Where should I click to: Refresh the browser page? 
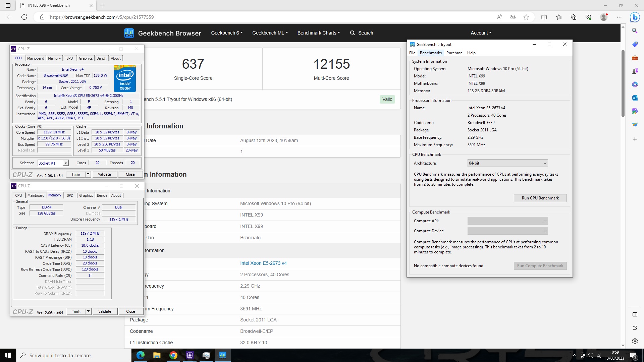click(x=24, y=17)
